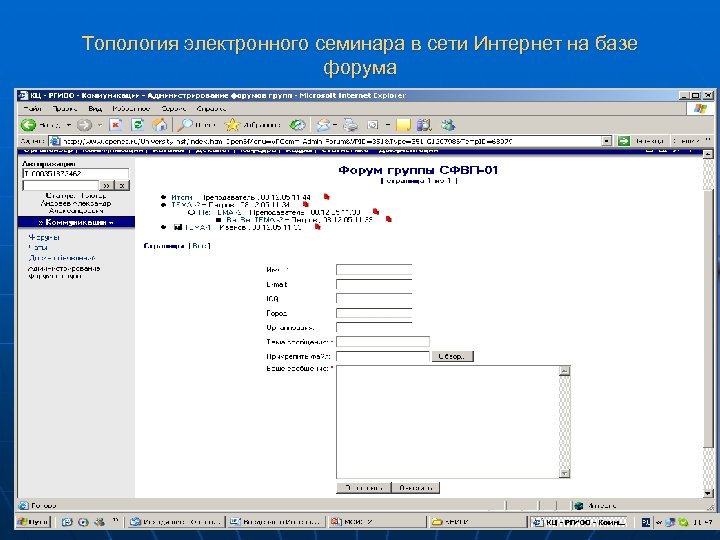Open Forward button history dropdown arrow
This screenshot has width=720, height=540.
click(99, 125)
